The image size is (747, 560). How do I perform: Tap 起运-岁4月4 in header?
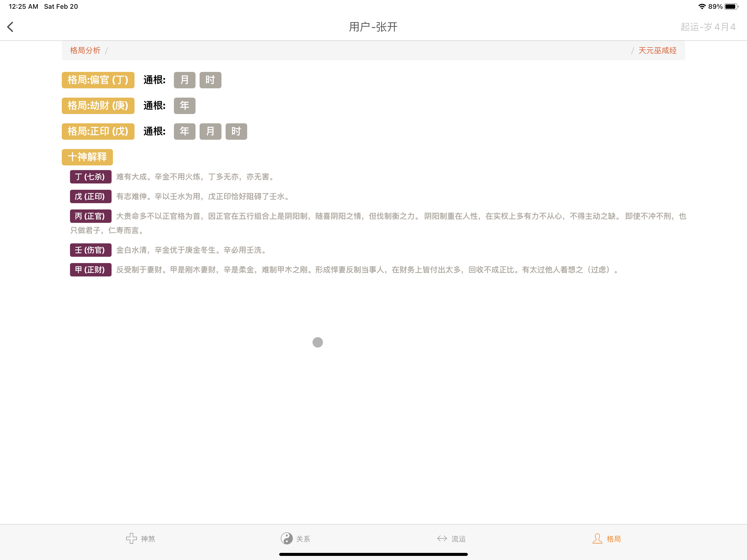tap(708, 27)
